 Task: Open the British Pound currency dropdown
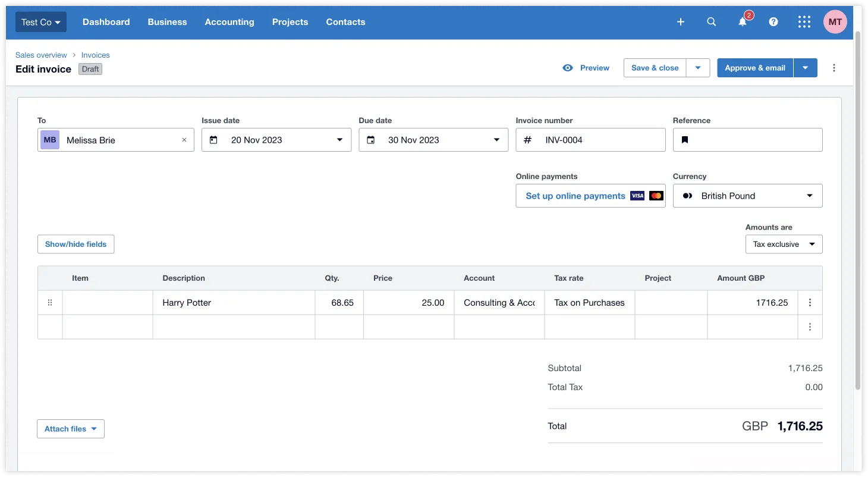(747, 196)
